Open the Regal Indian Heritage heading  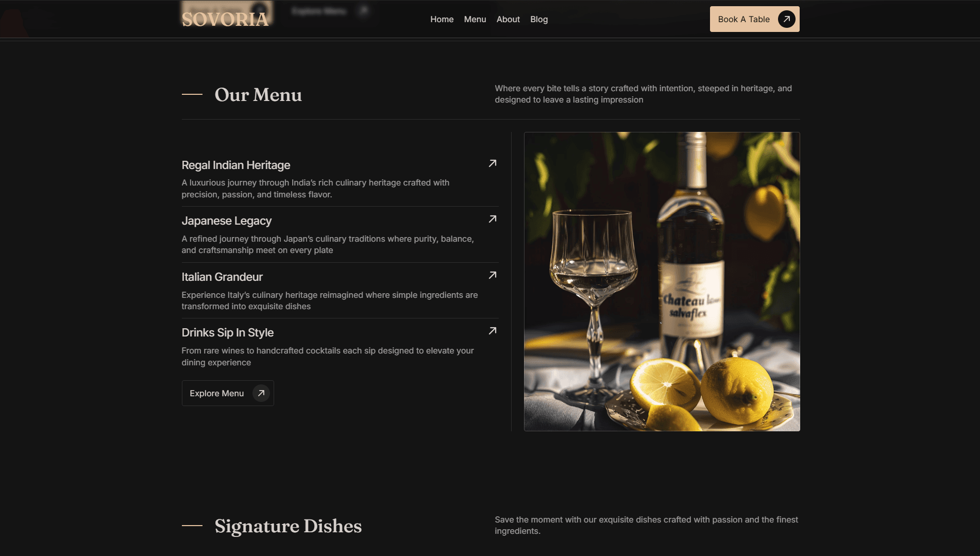pos(236,165)
